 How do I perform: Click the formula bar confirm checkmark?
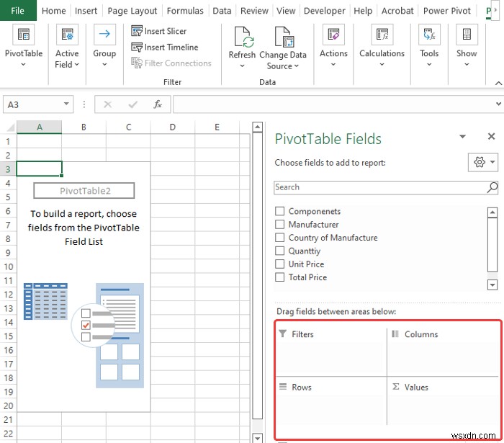coord(132,104)
